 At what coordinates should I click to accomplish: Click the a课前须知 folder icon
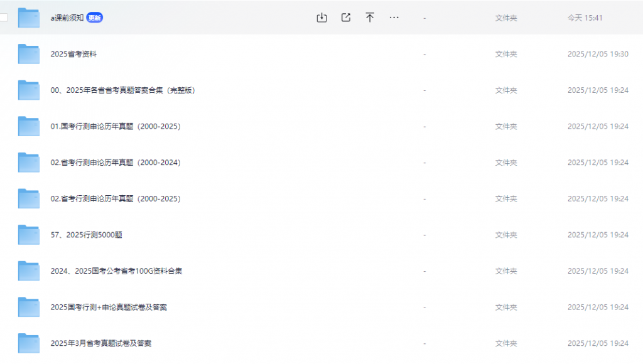tap(29, 18)
